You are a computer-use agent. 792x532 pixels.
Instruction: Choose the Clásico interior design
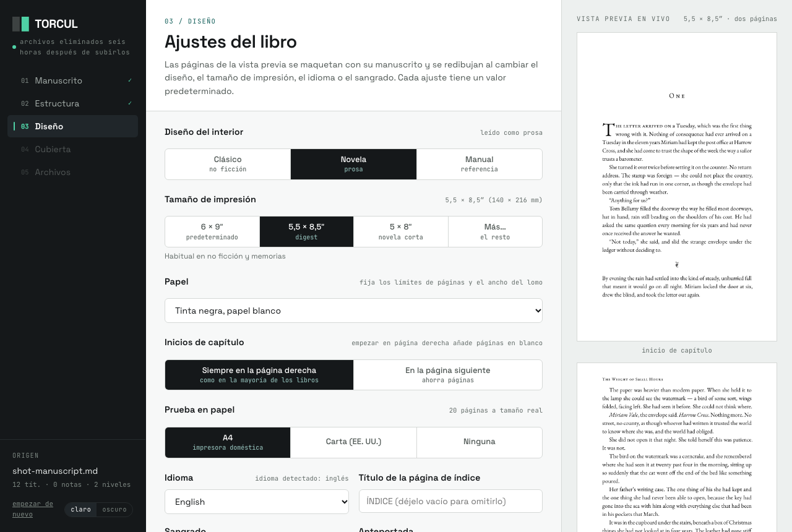228,164
